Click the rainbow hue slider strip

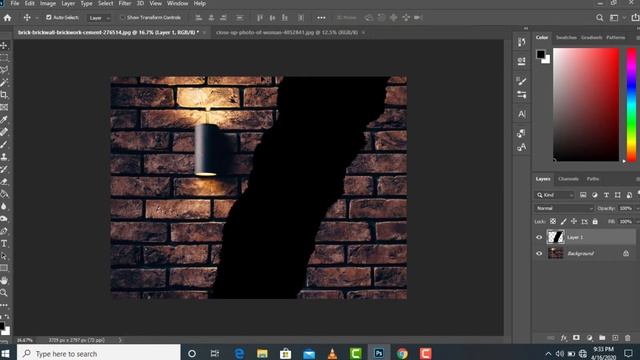tap(631, 104)
